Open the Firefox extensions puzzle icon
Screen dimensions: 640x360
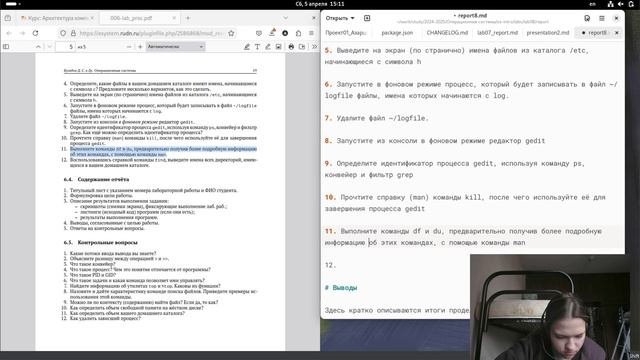[298, 33]
